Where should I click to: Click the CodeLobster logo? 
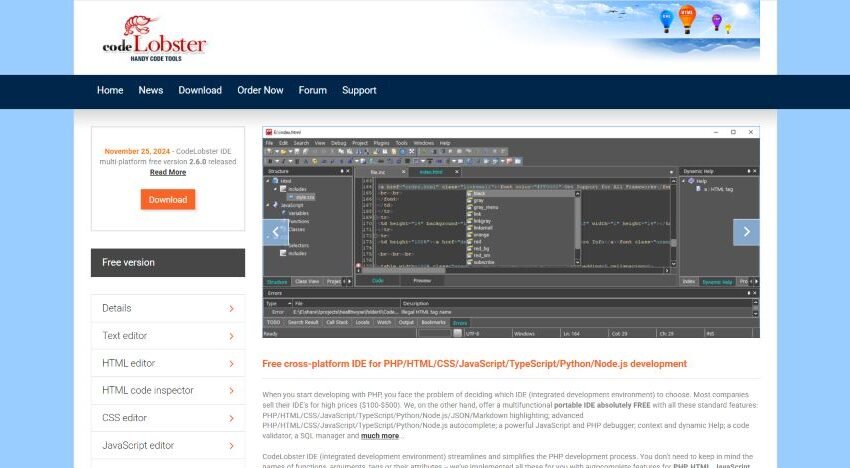pos(154,38)
